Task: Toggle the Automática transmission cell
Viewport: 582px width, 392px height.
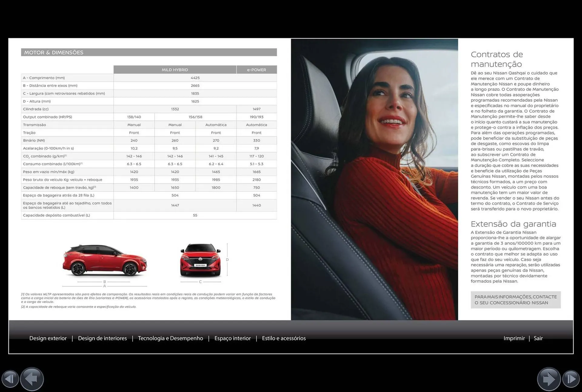Action: click(216, 125)
